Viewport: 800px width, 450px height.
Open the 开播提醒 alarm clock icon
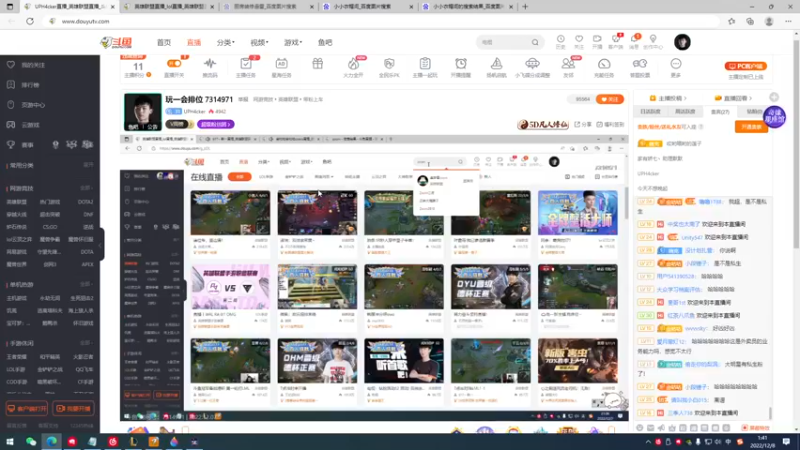tap(461, 64)
